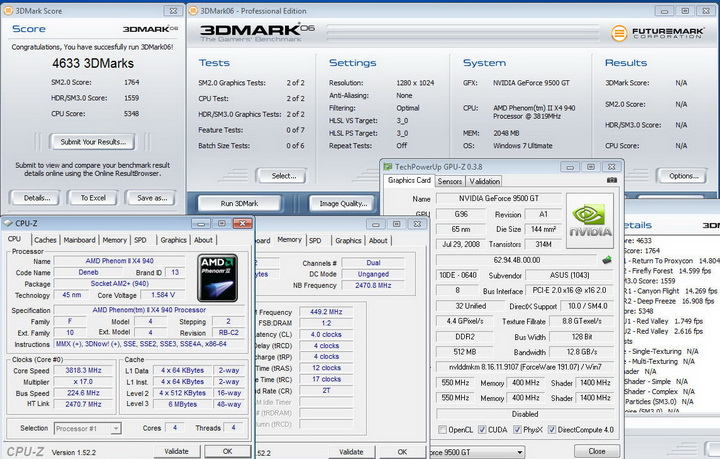Click the Save as button

tap(152, 198)
